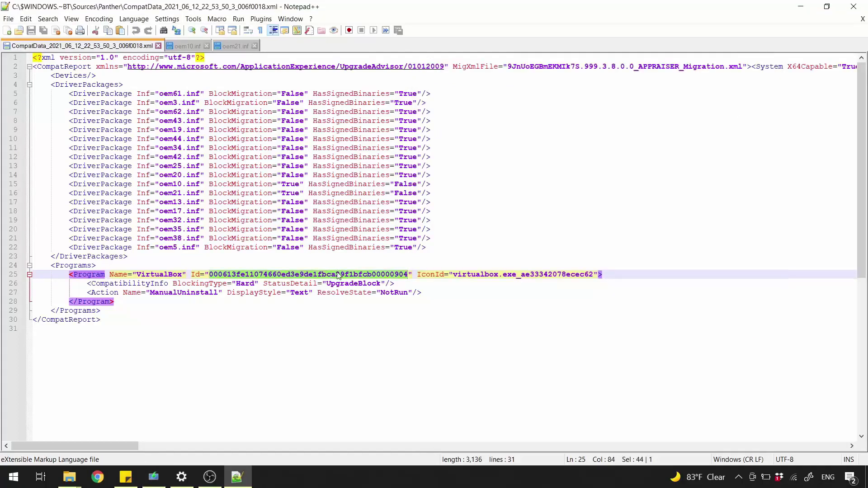868x488 pixels.
Task: Toggle synchronized horizontal scrolling
Action: (x=232, y=30)
